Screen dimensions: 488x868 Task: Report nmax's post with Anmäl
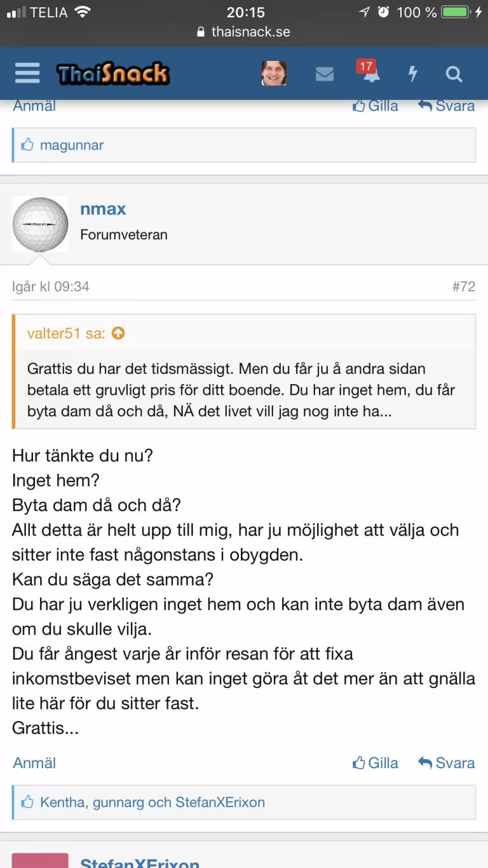pyautogui.click(x=34, y=763)
